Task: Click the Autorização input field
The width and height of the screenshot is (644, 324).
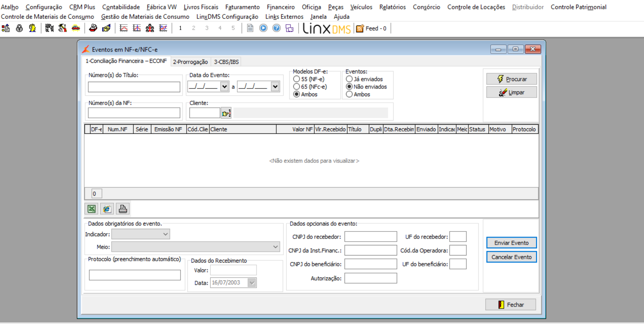Action: click(x=371, y=278)
